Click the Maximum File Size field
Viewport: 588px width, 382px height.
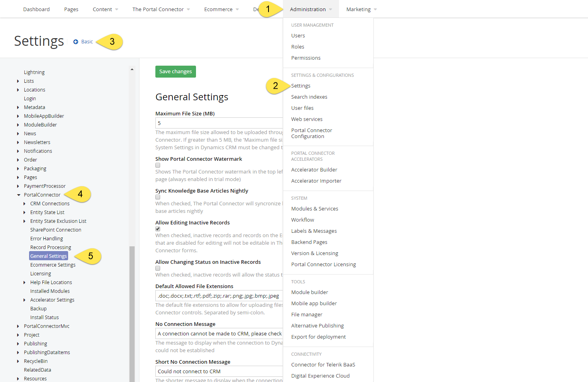219,123
